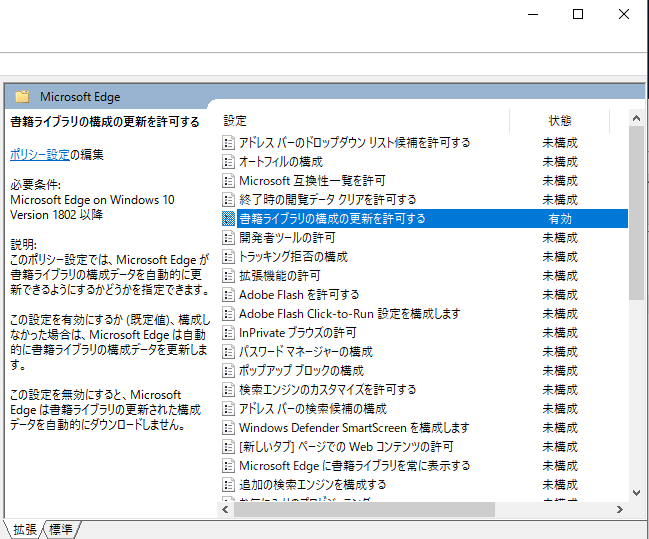
Task: Select Adobe Flash Click-to-Run 設定を構成します setting
Action: (x=350, y=314)
